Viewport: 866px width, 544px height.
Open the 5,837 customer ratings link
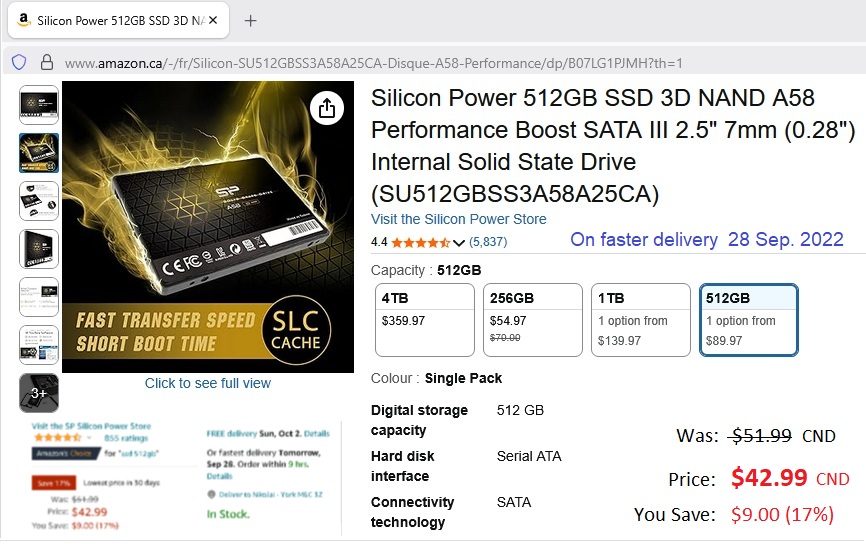488,242
